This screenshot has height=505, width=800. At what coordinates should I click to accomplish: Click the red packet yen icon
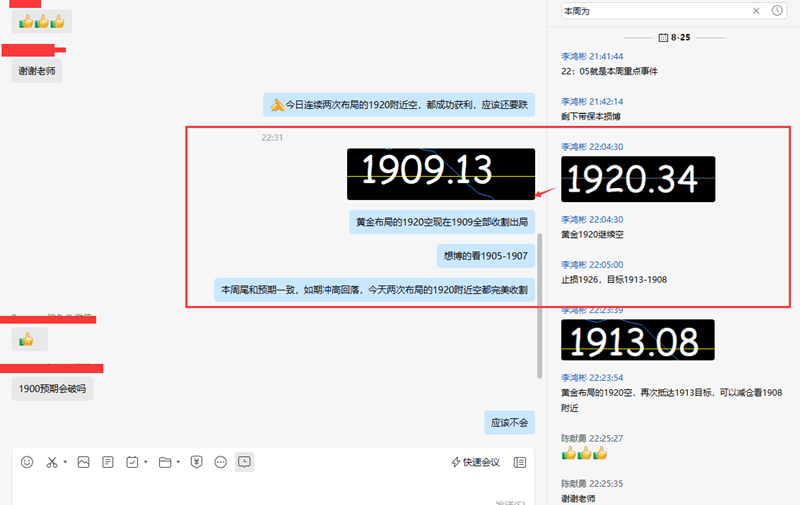pos(196,462)
